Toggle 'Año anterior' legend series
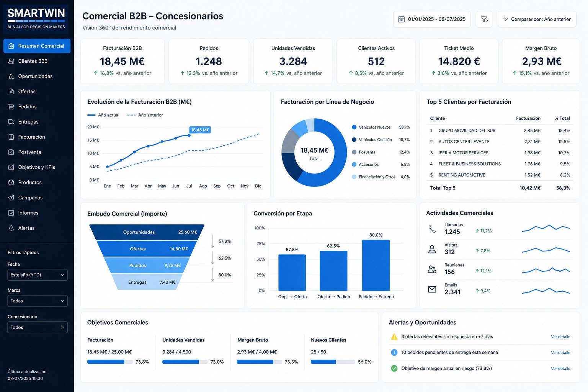The height and width of the screenshot is (392, 588). click(145, 115)
